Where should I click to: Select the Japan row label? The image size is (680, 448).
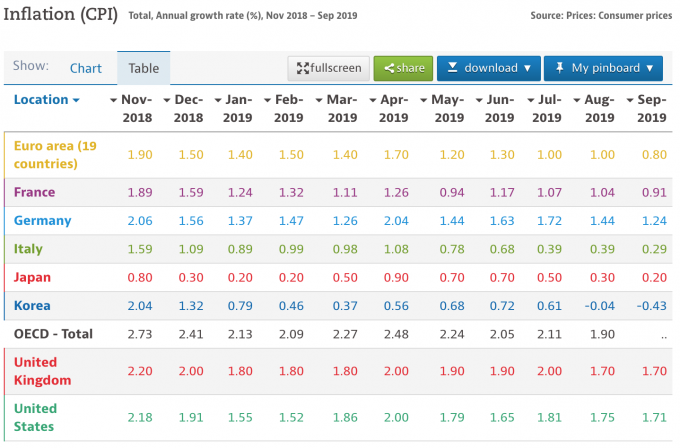click(32, 277)
